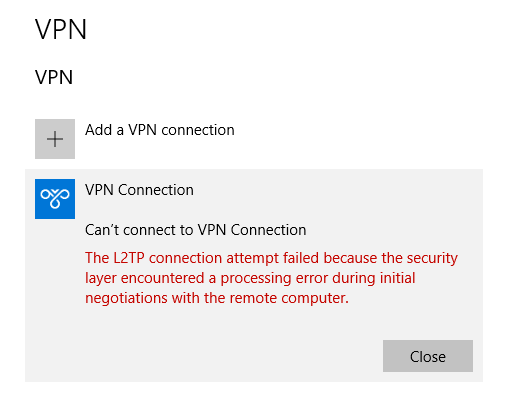Click the error line starting 'negotiations with'
Viewport: 510px width, 407px height.
pyautogui.click(x=217, y=298)
